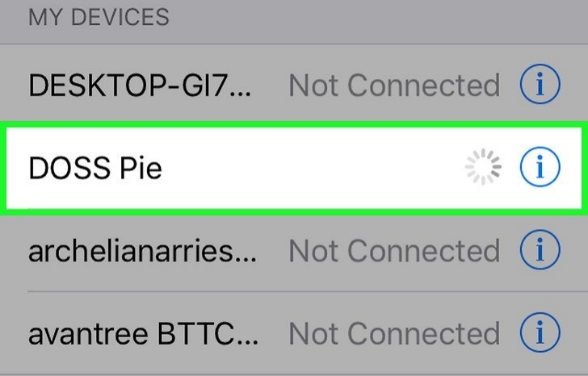Click the word Connected in avantree row
The width and height of the screenshot is (588, 376).
tap(424, 334)
